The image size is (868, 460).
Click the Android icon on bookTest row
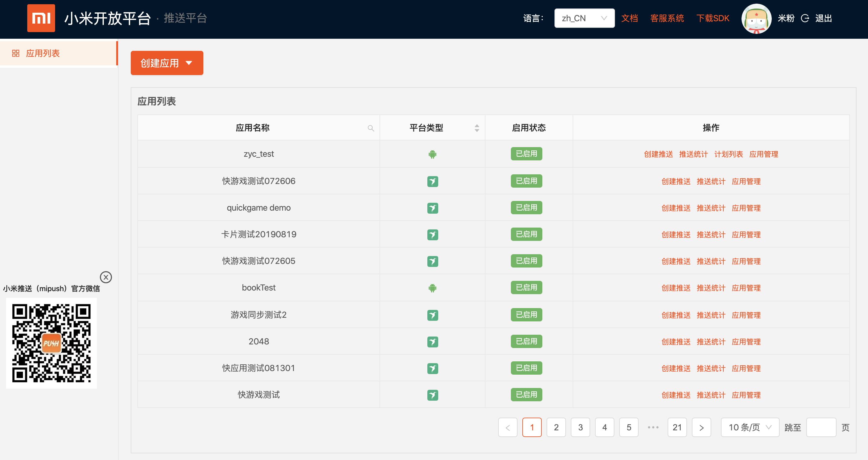pos(432,287)
